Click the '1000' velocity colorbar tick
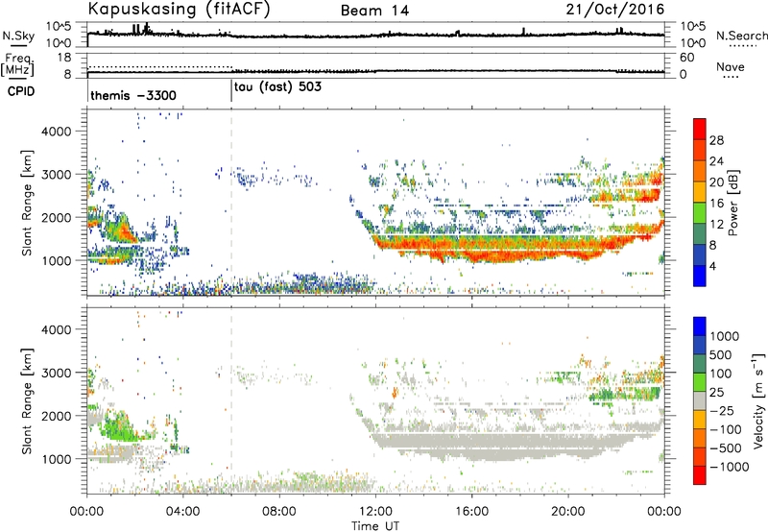768x532 pixels. 724,336
